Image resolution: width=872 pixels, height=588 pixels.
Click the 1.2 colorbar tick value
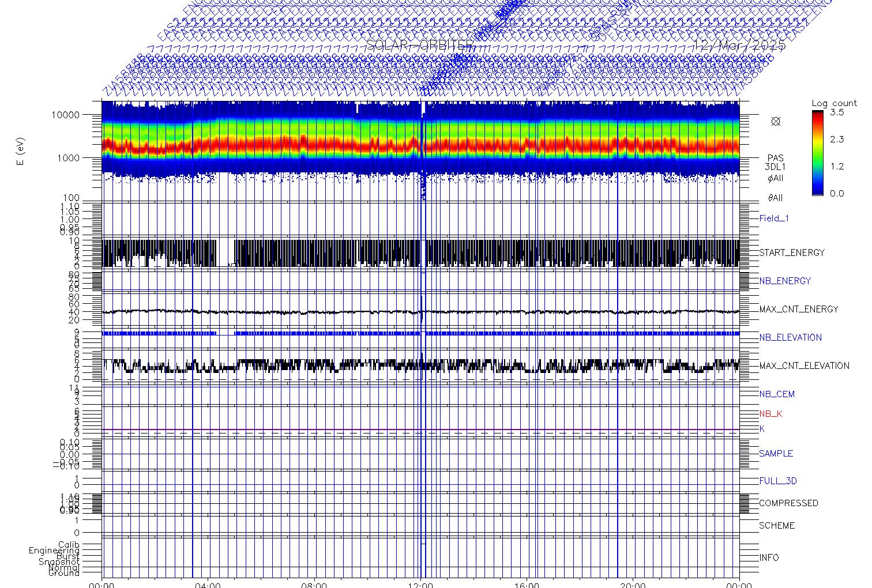tap(837, 167)
